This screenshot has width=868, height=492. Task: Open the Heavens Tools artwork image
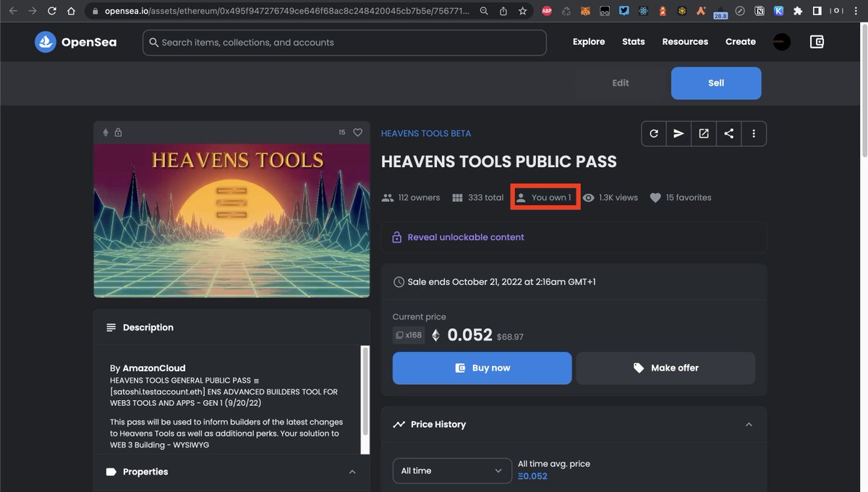click(x=231, y=220)
